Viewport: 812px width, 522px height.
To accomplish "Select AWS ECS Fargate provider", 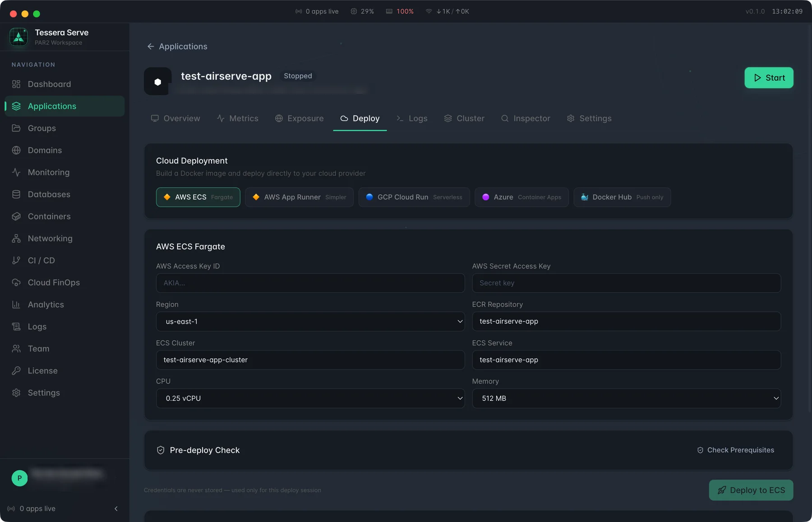I will pyautogui.click(x=198, y=197).
